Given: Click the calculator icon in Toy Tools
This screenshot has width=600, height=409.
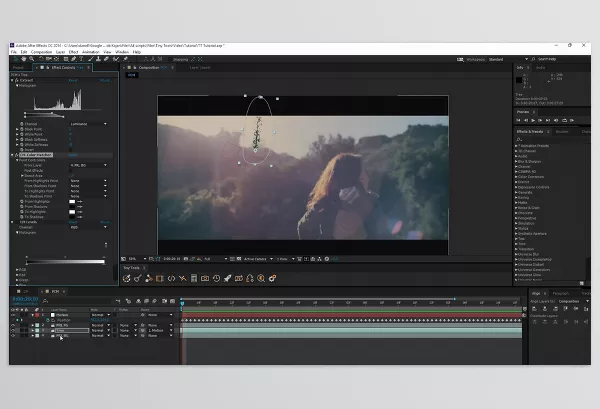Looking at the screenshot, I should (194, 278).
